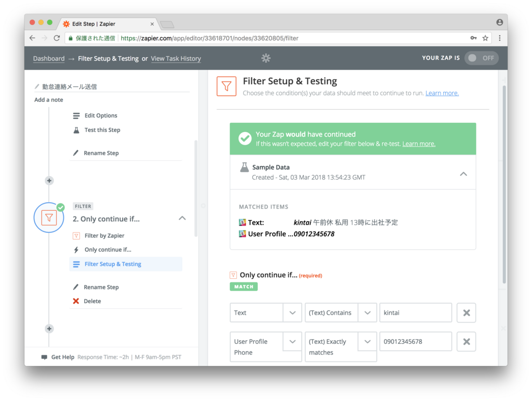
Task: Open the View Task History link
Action: coord(176,58)
